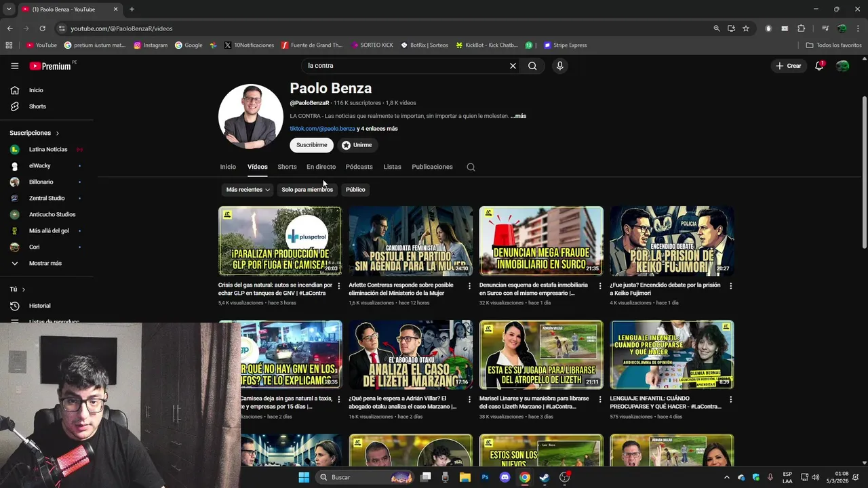Open options menu for Arlette Contreras video
The height and width of the screenshot is (488, 868).
tap(469, 286)
